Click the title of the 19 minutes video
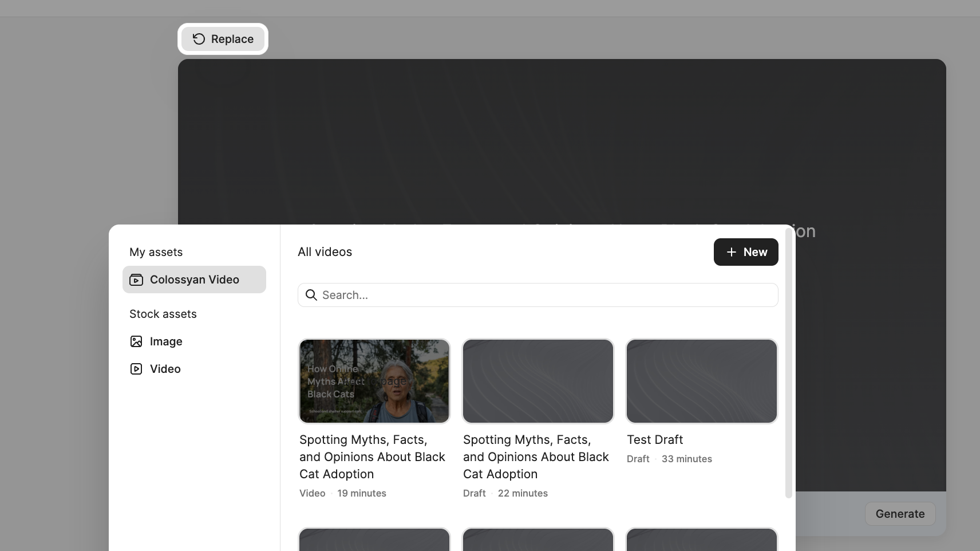Screen dimensions: 980x551 [373, 457]
